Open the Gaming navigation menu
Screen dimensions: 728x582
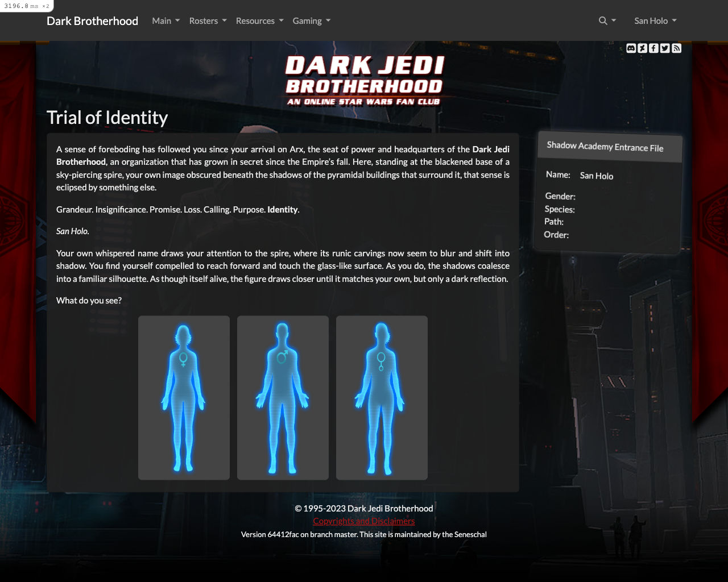pyautogui.click(x=311, y=21)
